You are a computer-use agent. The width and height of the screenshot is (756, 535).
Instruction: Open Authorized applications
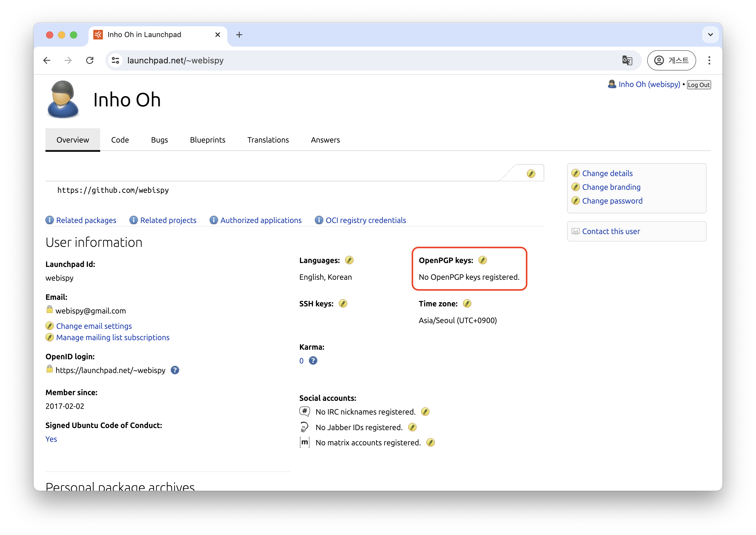[x=261, y=220]
